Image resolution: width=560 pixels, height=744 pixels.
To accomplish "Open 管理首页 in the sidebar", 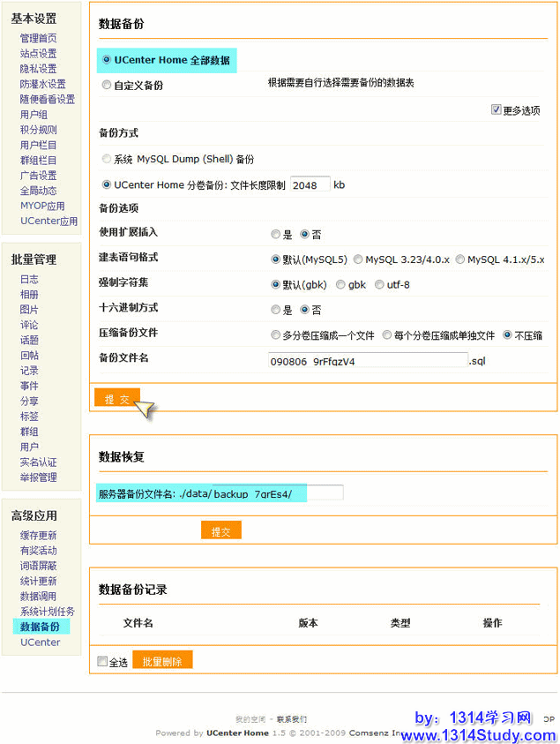I will 38,38.
